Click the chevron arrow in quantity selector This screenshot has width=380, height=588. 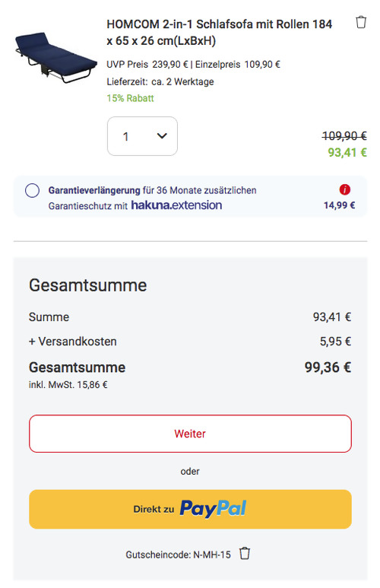pyautogui.click(x=162, y=135)
